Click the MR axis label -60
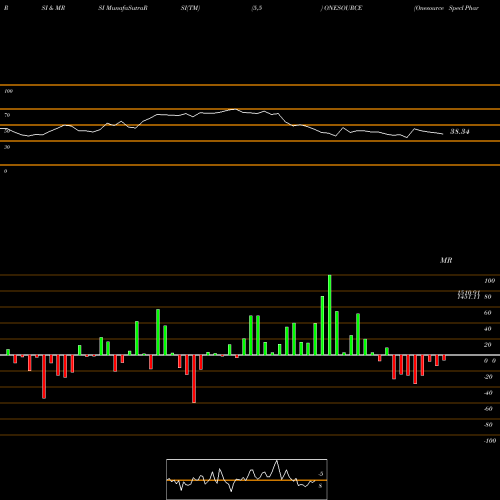The height and width of the screenshot is (500, 500). [488, 409]
